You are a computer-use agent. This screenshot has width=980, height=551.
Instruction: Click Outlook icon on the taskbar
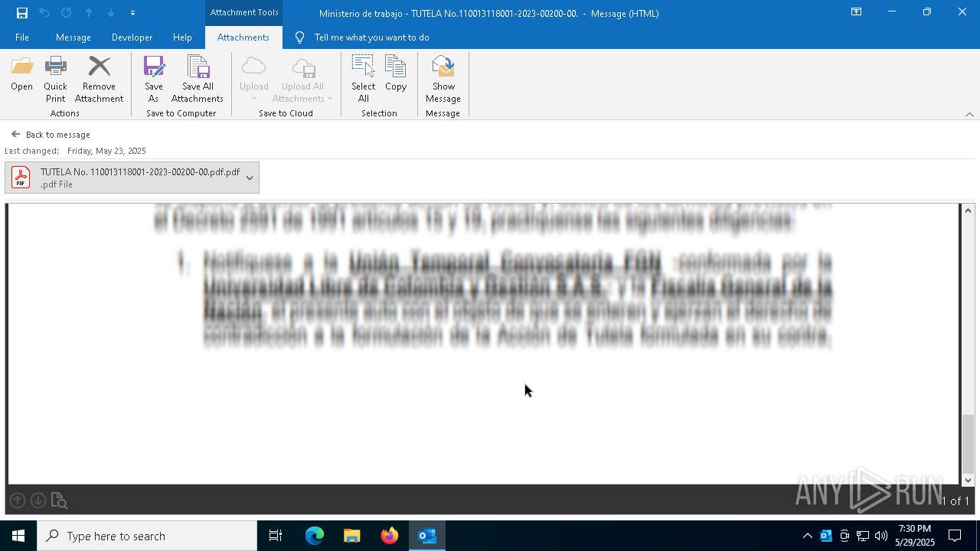[427, 536]
